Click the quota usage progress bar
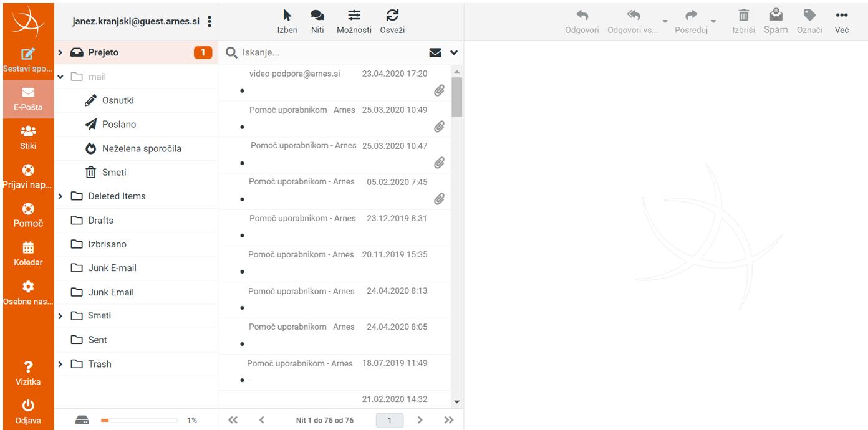Screen dimensions: 868x430 (139, 421)
